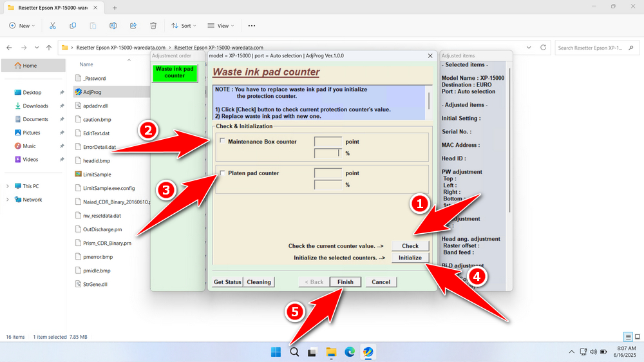Tick the Maintenance Box counter checkbox

coord(222,140)
